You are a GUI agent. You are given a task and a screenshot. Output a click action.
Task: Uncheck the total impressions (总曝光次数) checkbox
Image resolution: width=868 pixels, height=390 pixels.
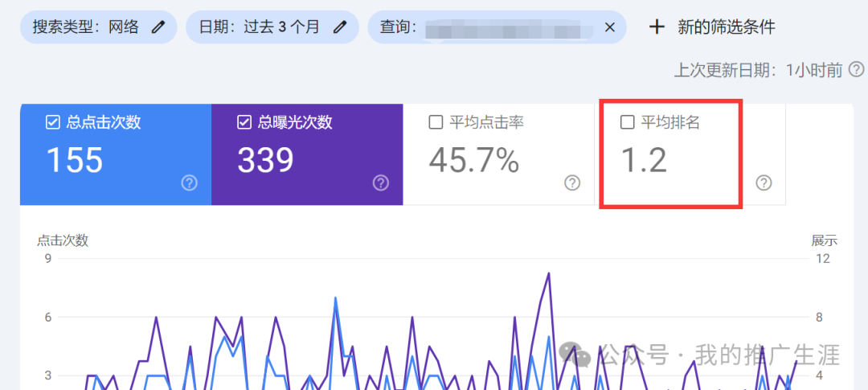point(244,122)
